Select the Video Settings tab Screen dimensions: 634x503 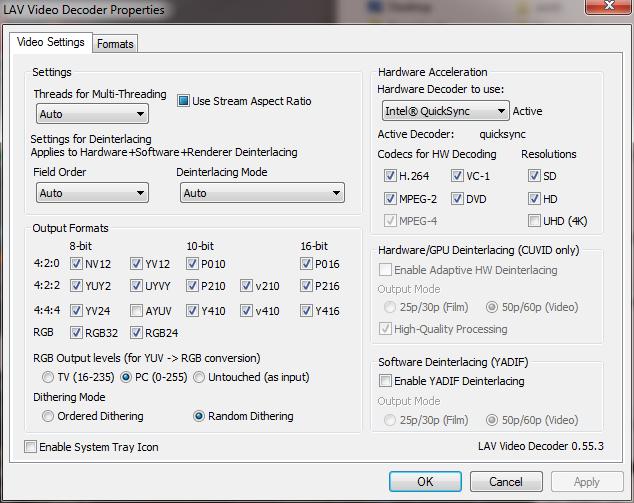(x=51, y=43)
